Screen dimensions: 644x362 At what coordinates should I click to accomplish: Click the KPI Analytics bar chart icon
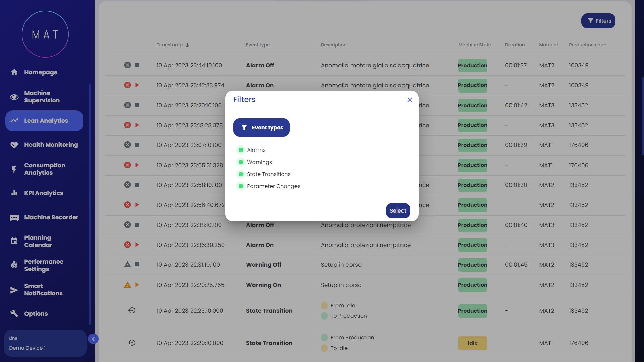(x=14, y=193)
